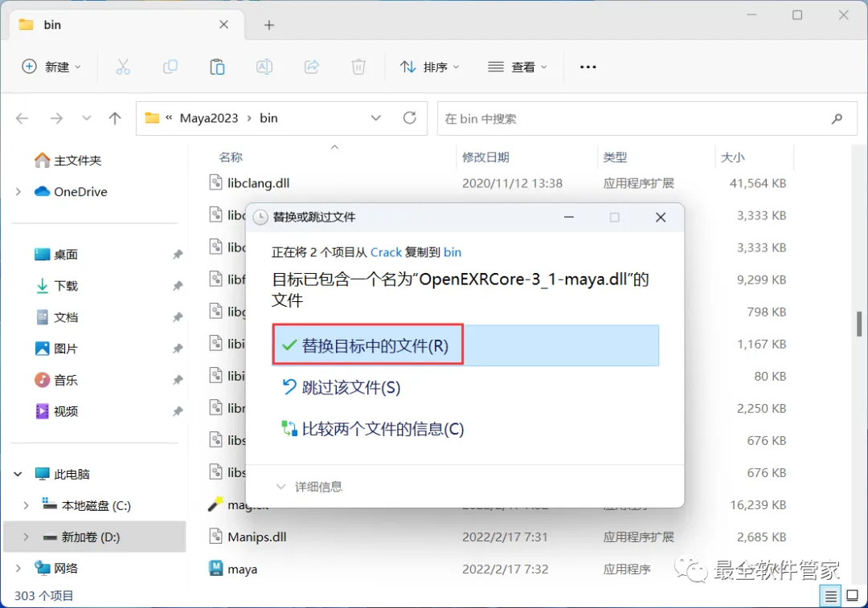
Task: Select OneDrive in navigation pane
Action: click(x=71, y=191)
